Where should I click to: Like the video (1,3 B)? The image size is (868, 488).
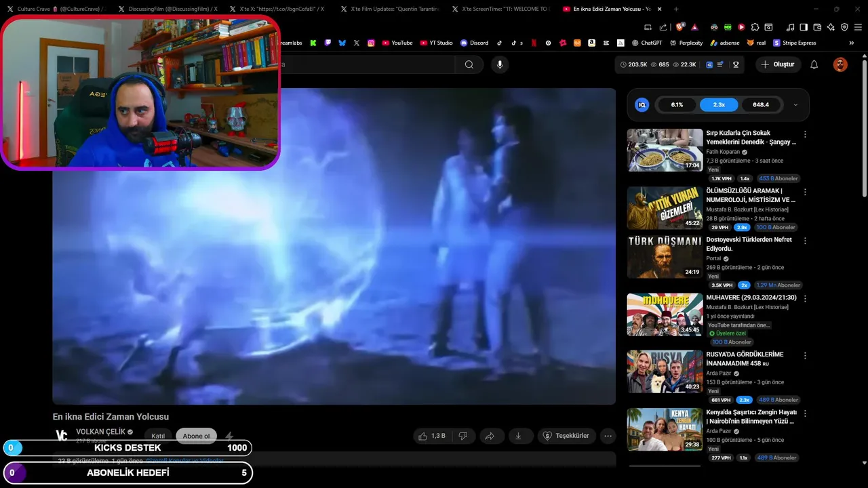tap(431, 436)
